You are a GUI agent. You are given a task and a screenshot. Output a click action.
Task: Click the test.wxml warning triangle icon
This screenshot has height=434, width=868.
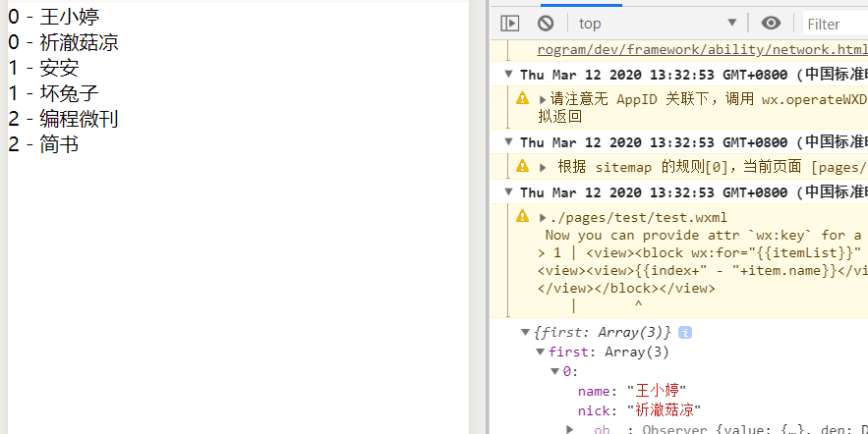point(522,216)
